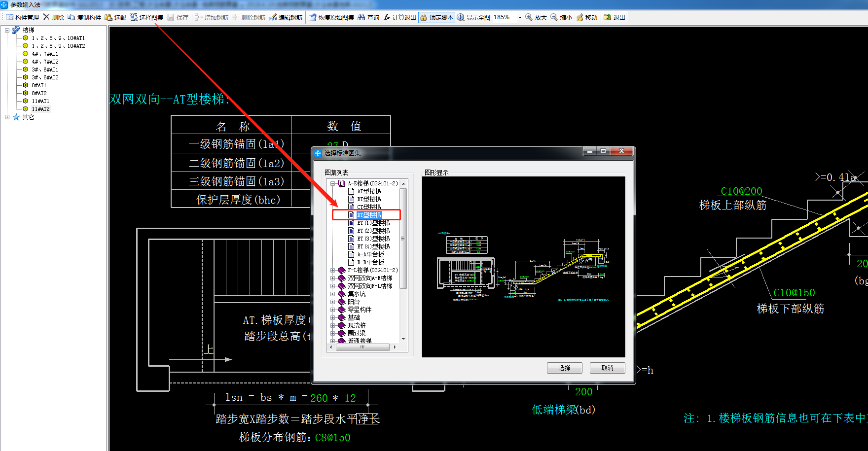Choose 复制构件 (copy component) in the toolbar

84,17
